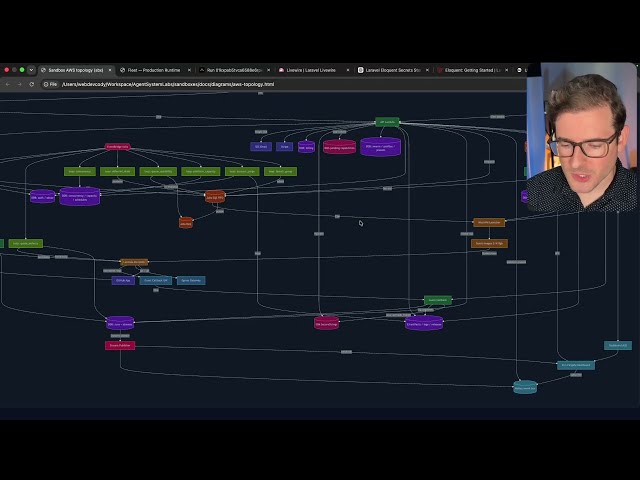Select the DDB: billing cylinder node
Image resolution: width=640 pixels, height=480 pixels.
pos(307,147)
